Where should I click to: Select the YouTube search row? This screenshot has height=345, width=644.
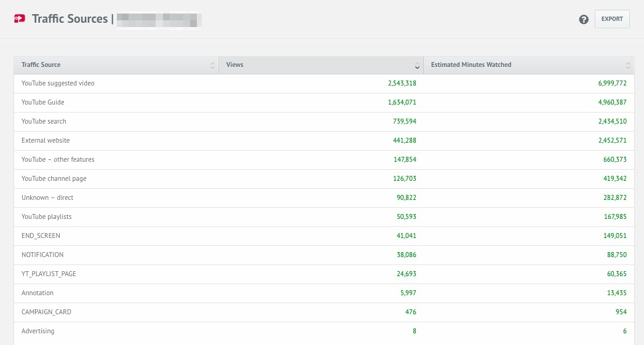pyautogui.click(x=324, y=122)
